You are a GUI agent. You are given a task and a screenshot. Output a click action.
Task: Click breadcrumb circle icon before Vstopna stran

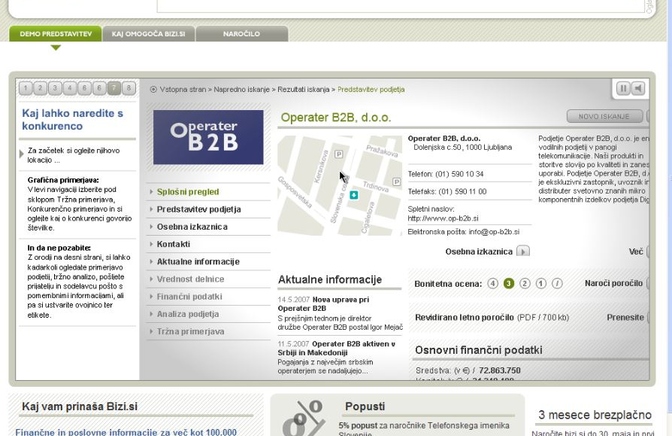coord(153,90)
